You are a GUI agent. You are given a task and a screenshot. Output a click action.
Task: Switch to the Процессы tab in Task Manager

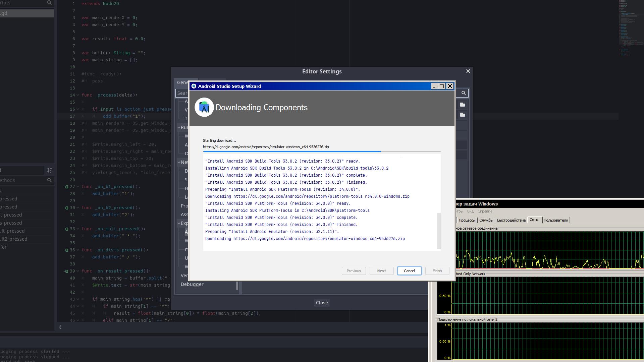point(467,220)
